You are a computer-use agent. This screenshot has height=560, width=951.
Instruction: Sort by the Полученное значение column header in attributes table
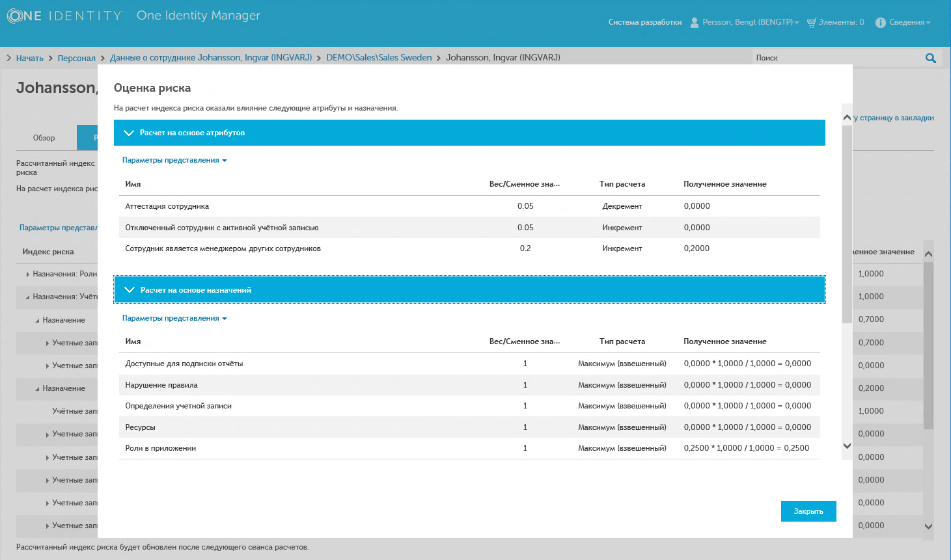(x=724, y=184)
